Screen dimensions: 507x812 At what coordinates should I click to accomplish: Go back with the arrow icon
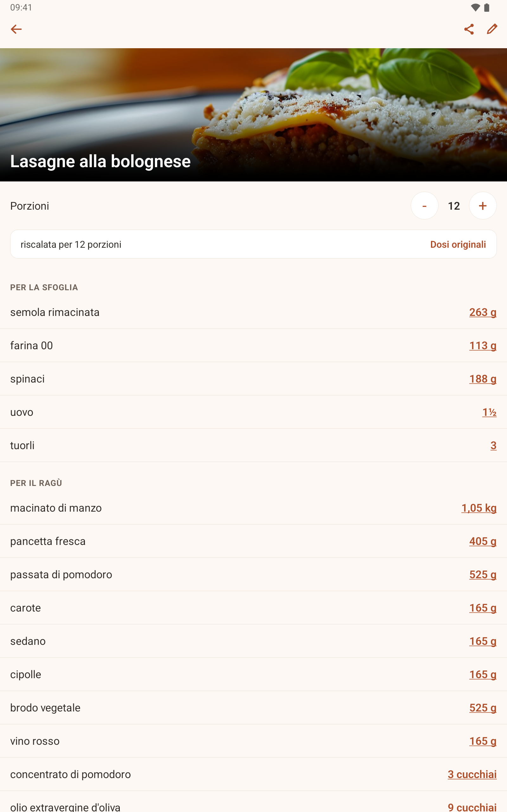pyautogui.click(x=16, y=29)
